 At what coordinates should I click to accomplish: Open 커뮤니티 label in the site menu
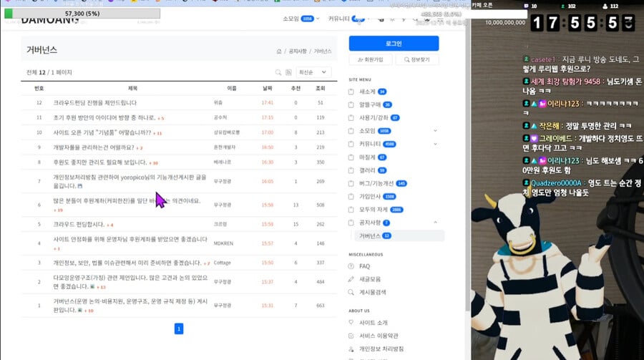pos(370,144)
